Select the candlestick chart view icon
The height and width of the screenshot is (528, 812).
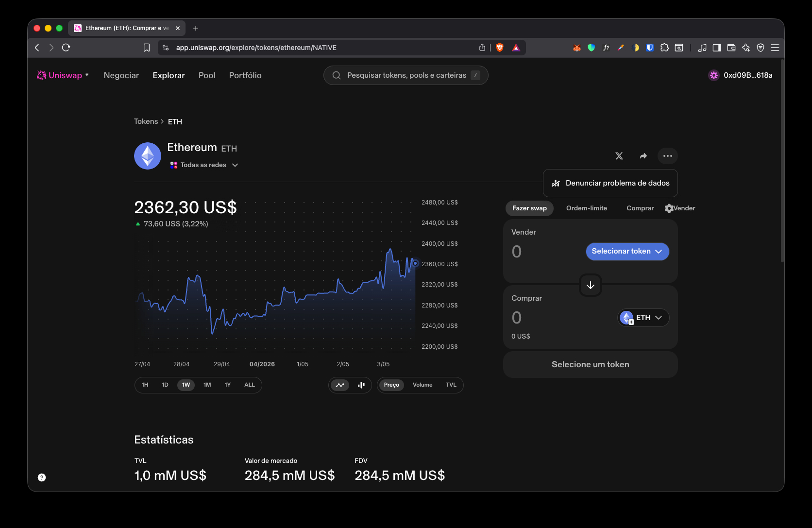361,385
